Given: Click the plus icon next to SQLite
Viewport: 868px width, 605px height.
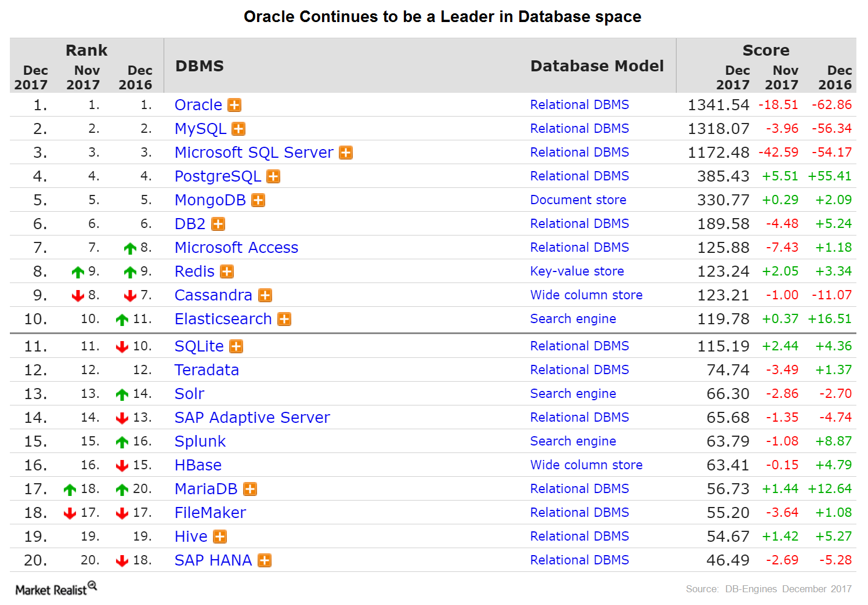Looking at the screenshot, I should (x=236, y=346).
